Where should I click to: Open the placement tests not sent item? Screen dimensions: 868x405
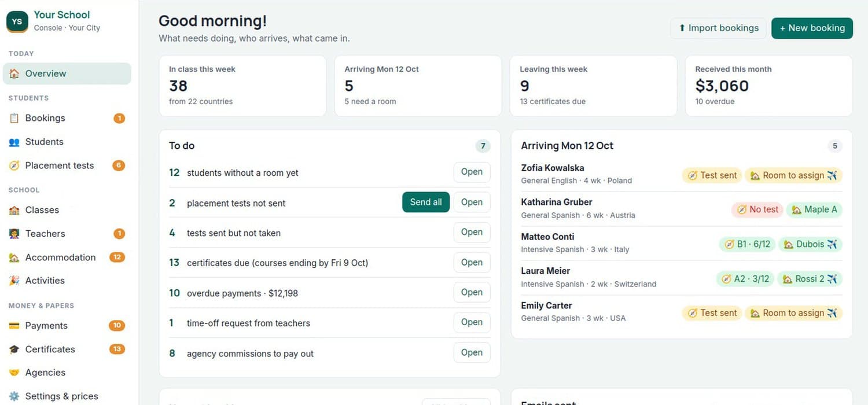(472, 203)
